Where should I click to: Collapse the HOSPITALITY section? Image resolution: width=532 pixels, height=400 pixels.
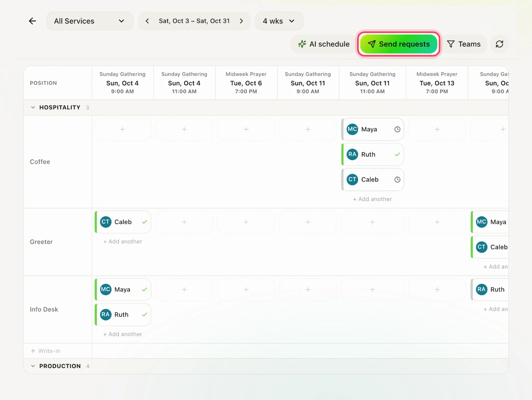click(33, 107)
